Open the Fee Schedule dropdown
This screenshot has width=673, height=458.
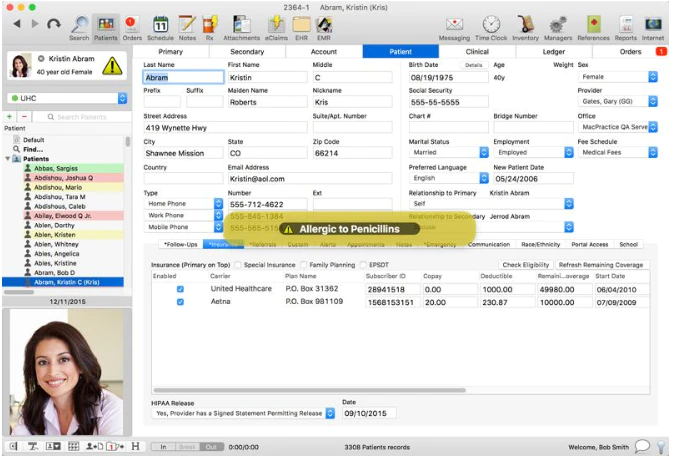click(x=618, y=152)
